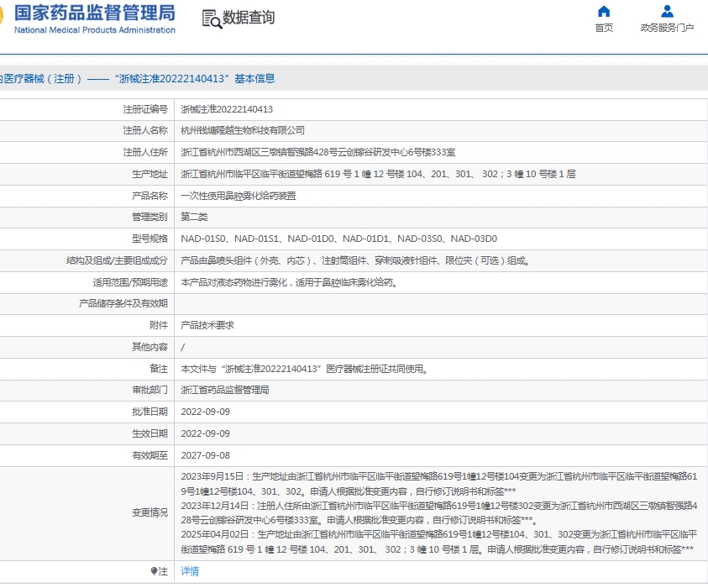Click the 首页 text link
This screenshot has height=588, width=708.
604,28
